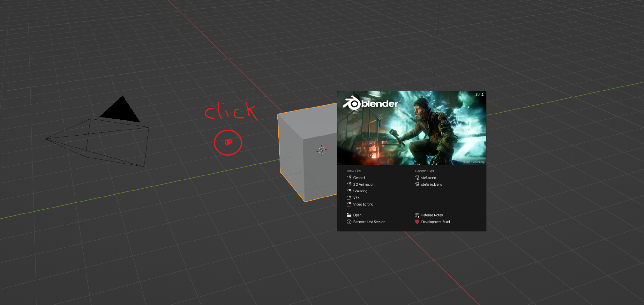
Task: Click the 3.4.1 version label
Action: [x=480, y=94]
